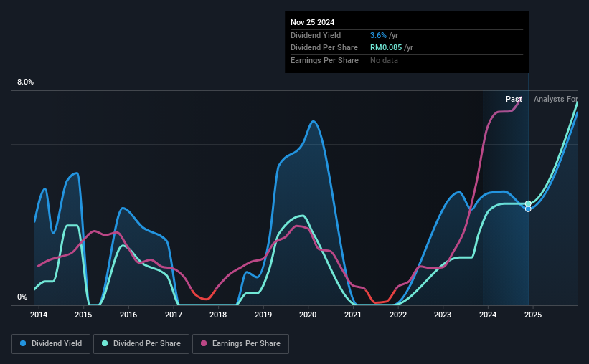The image size is (589, 364).
Task: Click the teal Dividend Per Share legend dot
Action: pyautogui.click(x=105, y=343)
